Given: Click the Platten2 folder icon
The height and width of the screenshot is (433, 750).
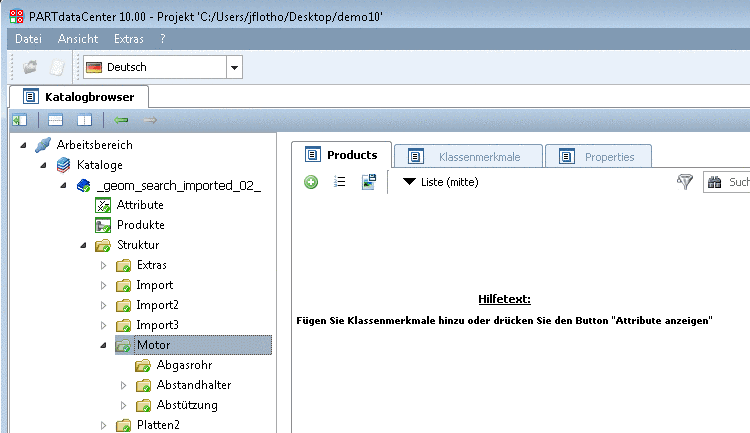Looking at the screenshot, I should pyautogui.click(x=123, y=425).
